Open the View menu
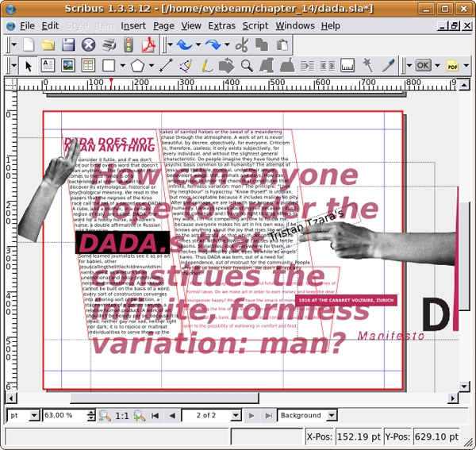 pos(191,26)
